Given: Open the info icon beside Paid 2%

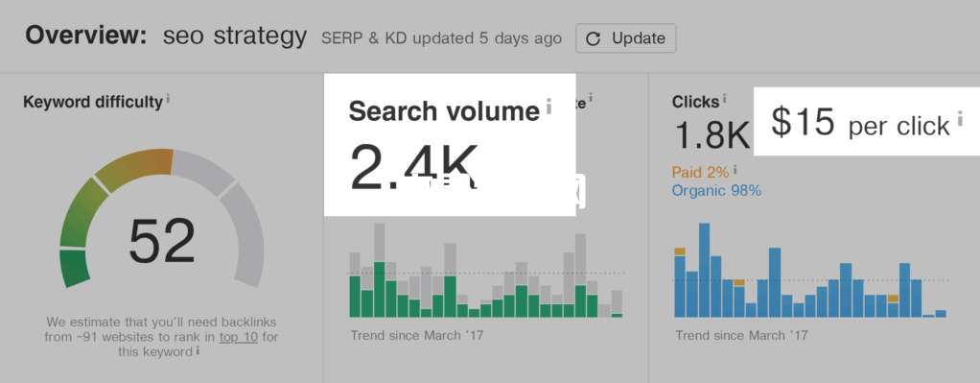Looking at the screenshot, I should (735, 169).
